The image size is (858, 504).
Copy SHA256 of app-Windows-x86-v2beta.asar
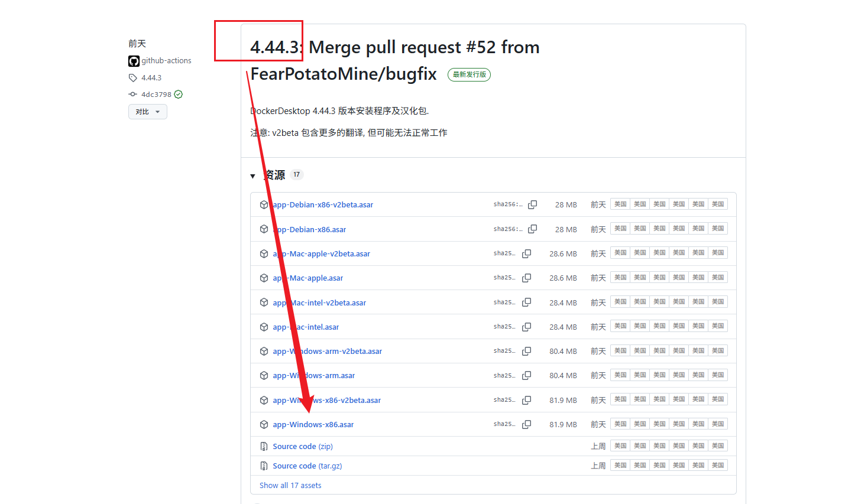pos(526,400)
